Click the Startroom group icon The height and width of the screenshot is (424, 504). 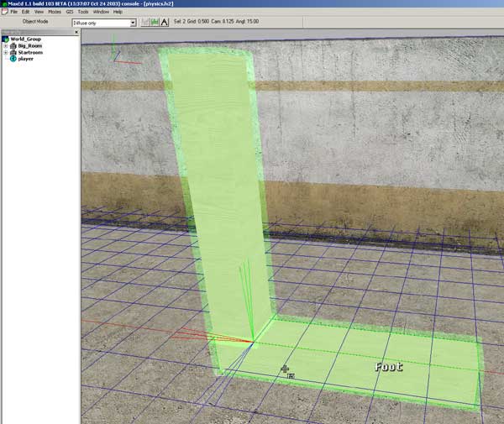[x=13, y=52]
